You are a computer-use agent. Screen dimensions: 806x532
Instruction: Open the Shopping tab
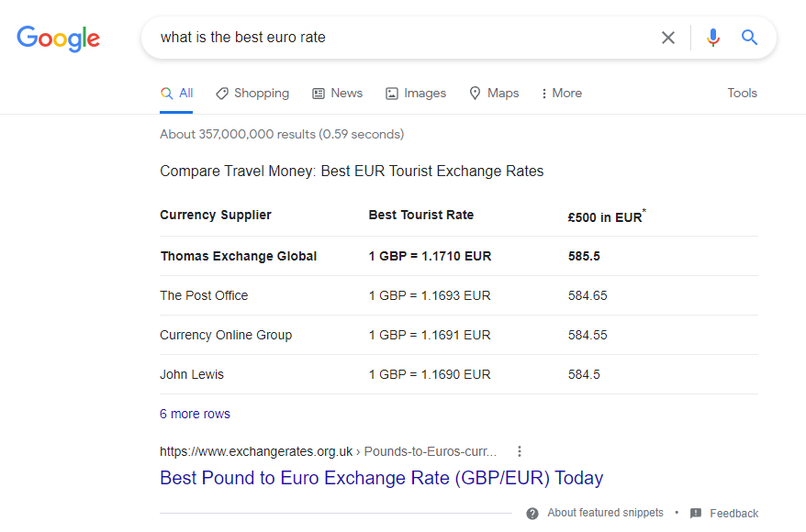(x=252, y=94)
